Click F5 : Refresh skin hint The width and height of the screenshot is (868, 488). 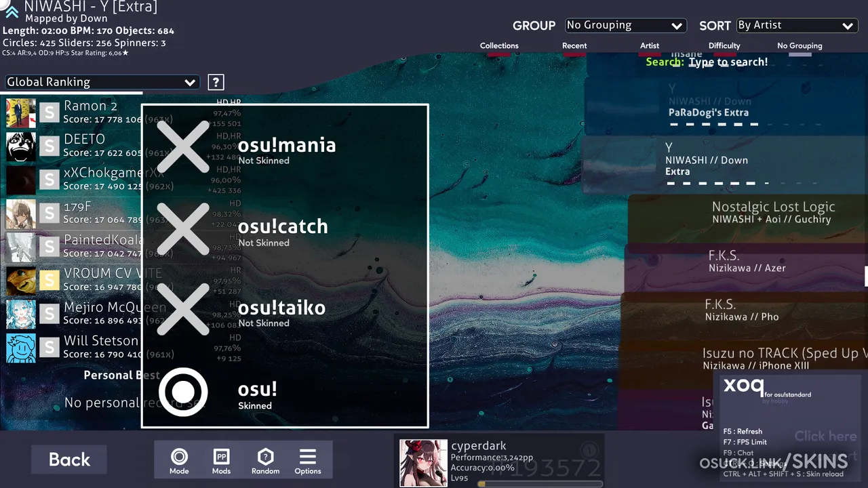pos(743,431)
